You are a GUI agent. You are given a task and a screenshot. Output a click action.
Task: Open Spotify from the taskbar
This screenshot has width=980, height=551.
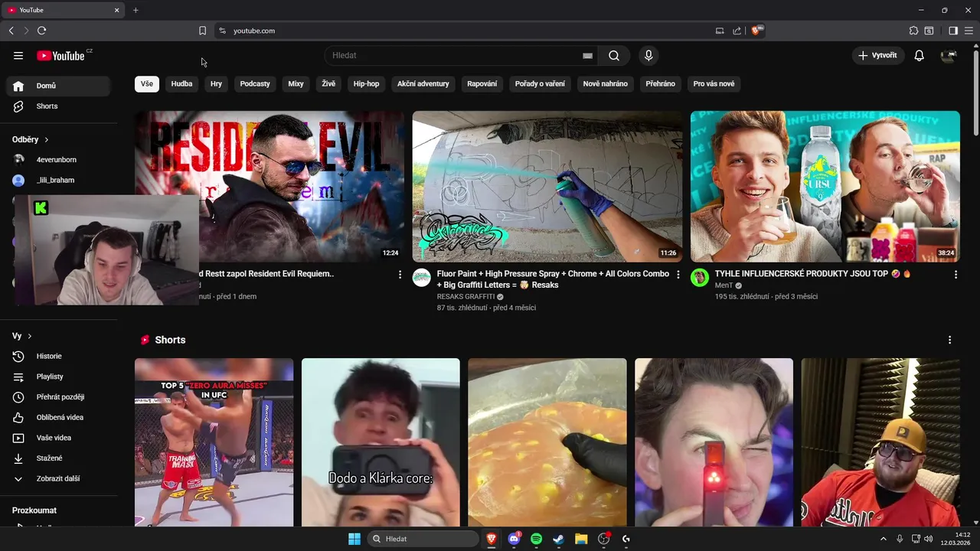pyautogui.click(x=536, y=539)
